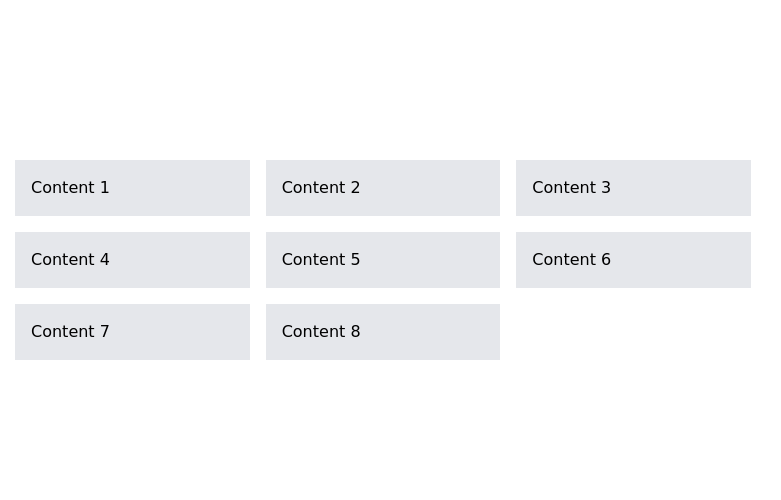The width and height of the screenshot is (781, 500).
Task: Click the text reading "Content 7"
Action: coord(70,332)
